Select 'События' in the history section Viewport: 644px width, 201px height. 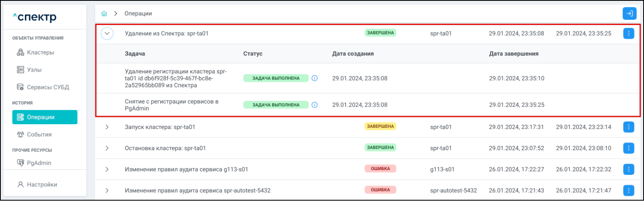pyautogui.click(x=39, y=135)
